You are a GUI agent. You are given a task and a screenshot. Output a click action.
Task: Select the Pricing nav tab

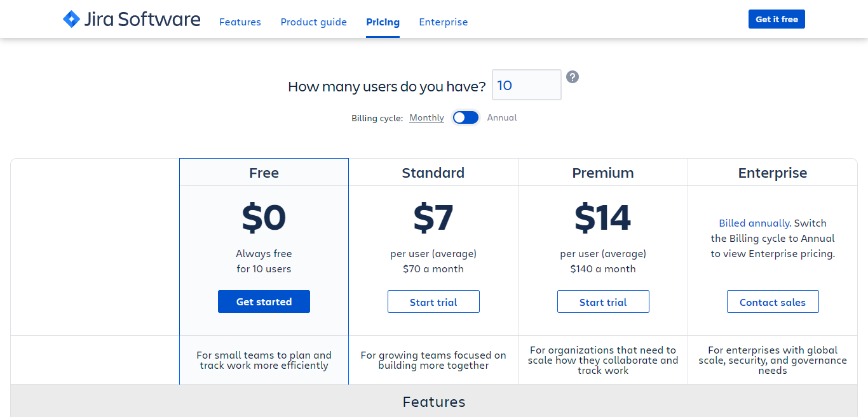[x=383, y=22]
